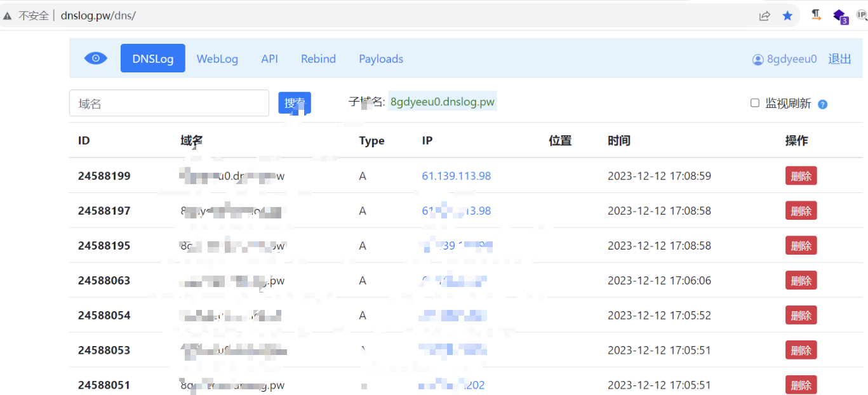This screenshot has height=395, width=868.
Task: Click IP link 61.139.113.98 in first row
Action: (x=456, y=176)
